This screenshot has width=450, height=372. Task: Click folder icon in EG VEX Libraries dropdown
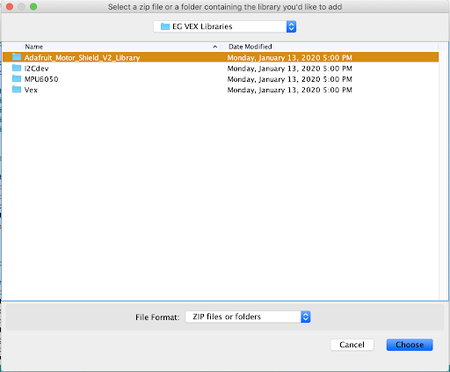pos(165,26)
